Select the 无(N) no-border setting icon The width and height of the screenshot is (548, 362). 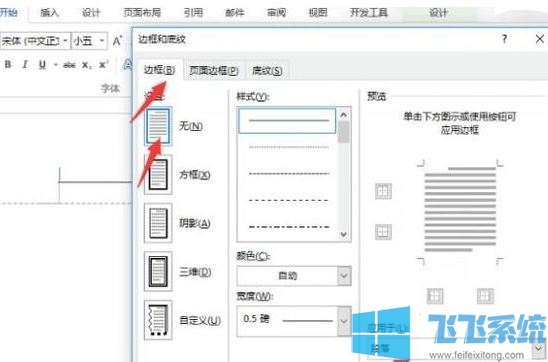158,126
